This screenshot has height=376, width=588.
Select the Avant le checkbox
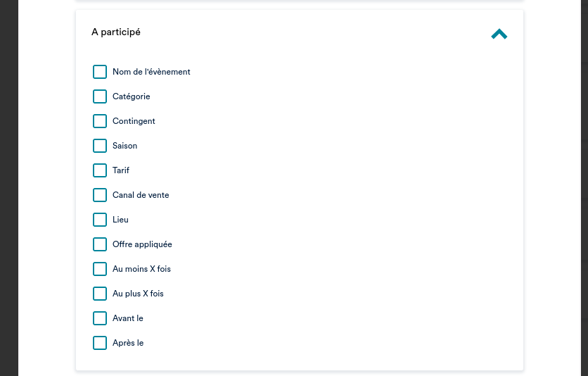[100, 318]
